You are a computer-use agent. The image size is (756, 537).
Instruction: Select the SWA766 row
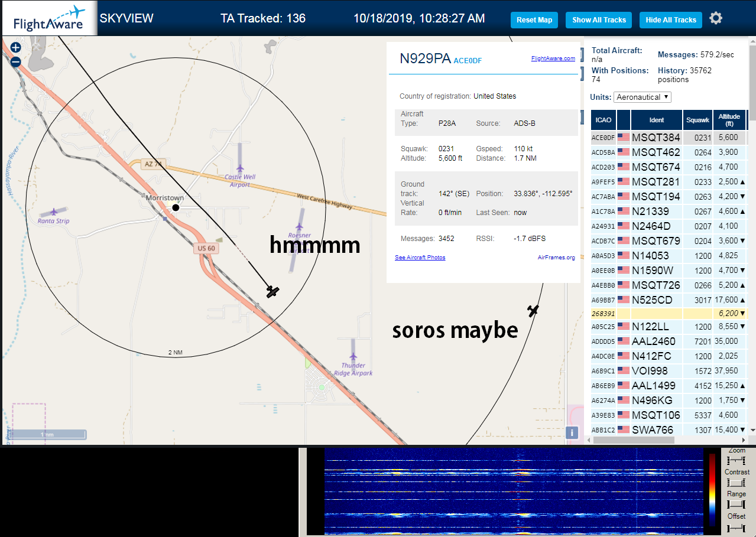pos(669,429)
